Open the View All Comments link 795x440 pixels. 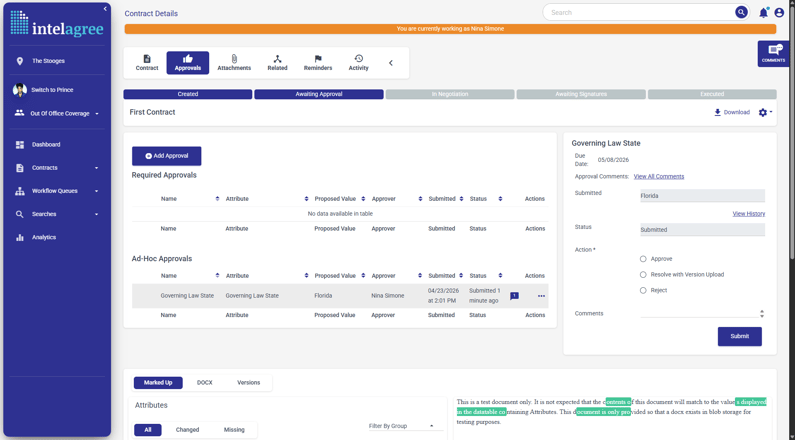tap(658, 177)
